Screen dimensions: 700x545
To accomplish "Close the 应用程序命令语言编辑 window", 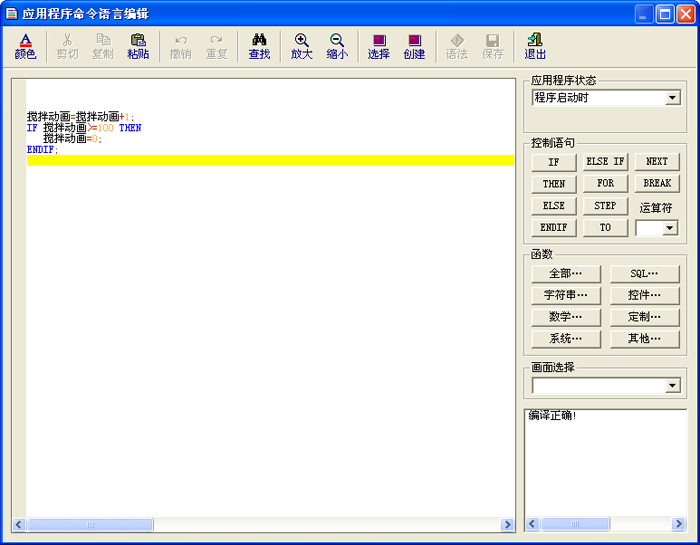I will click(x=685, y=14).
